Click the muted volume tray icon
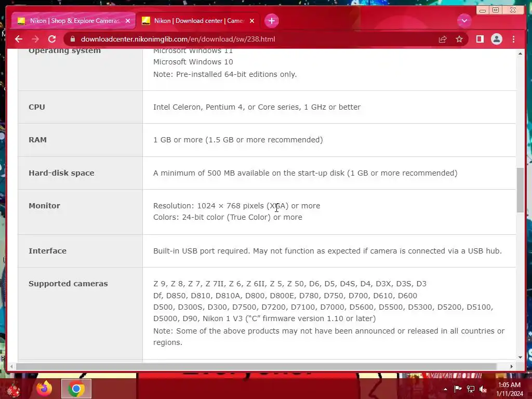Screen dimensions: 532x399 point(483,389)
